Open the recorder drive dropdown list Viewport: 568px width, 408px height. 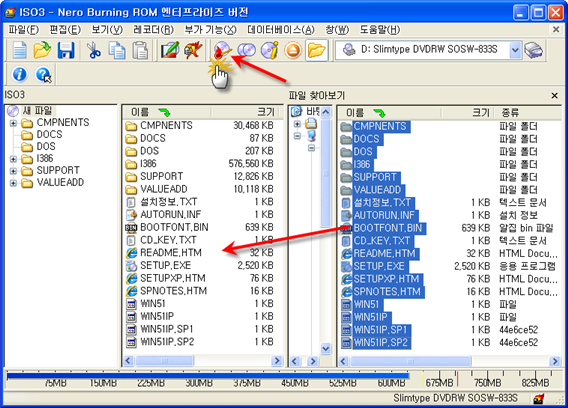[x=515, y=50]
